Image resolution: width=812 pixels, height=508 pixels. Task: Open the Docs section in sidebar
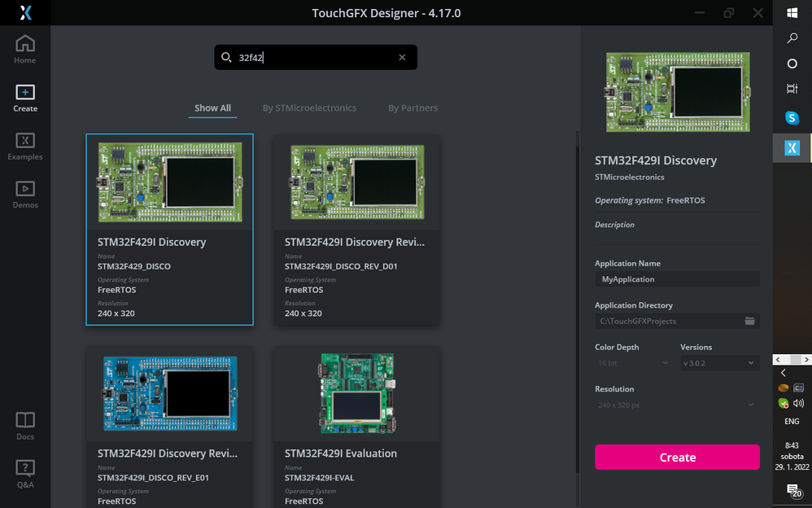point(25,426)
